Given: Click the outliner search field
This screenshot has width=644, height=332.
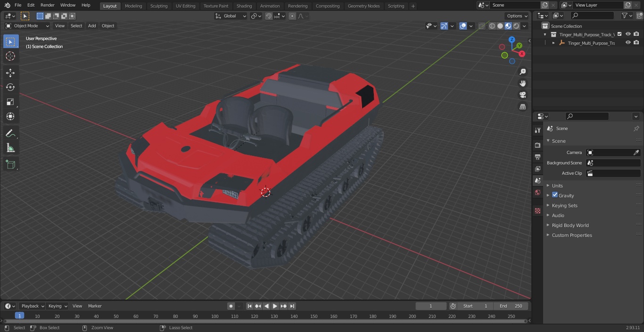Looking at the screenshot, I should pyautogui.click(x=592, y=16).
